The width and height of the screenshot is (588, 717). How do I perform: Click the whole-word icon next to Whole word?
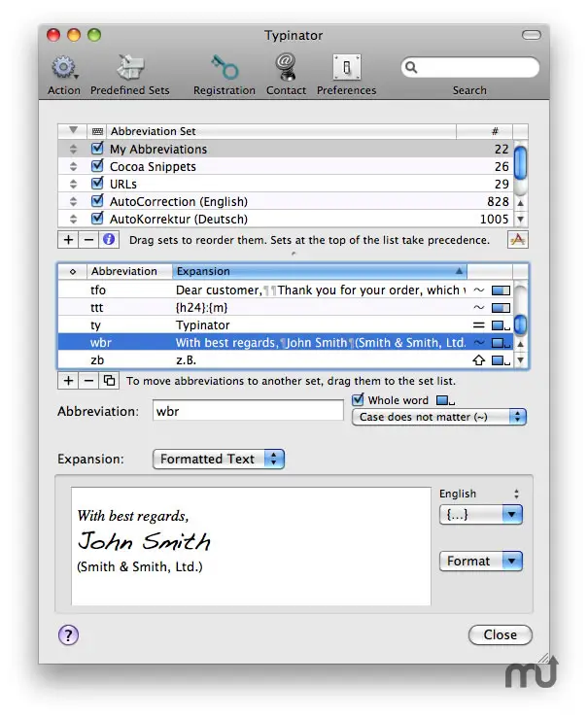[445, 400]
